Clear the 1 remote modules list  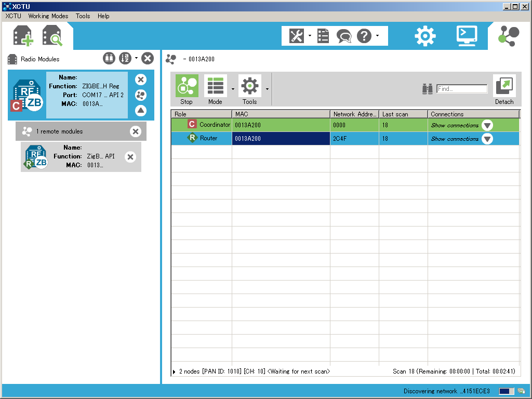coord(136,131)
